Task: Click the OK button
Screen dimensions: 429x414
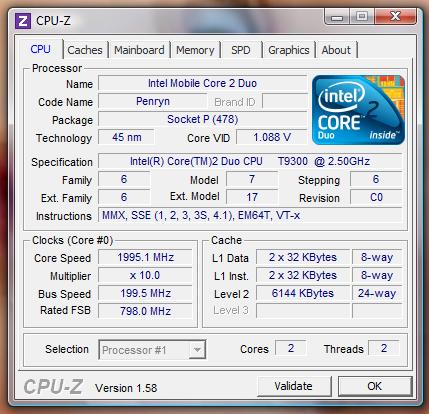Action: point(375,386)
